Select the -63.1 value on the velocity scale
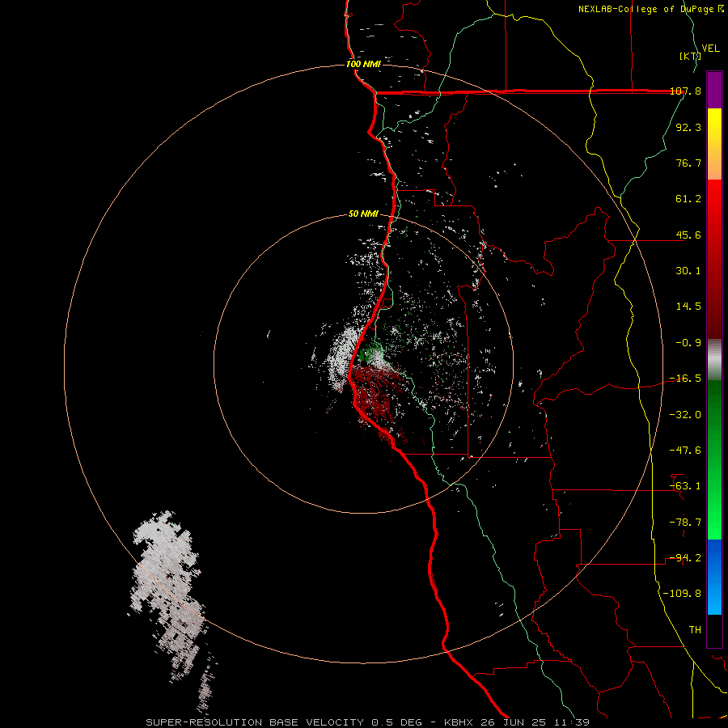The image size is (728, 728). [x=685, y=486]
